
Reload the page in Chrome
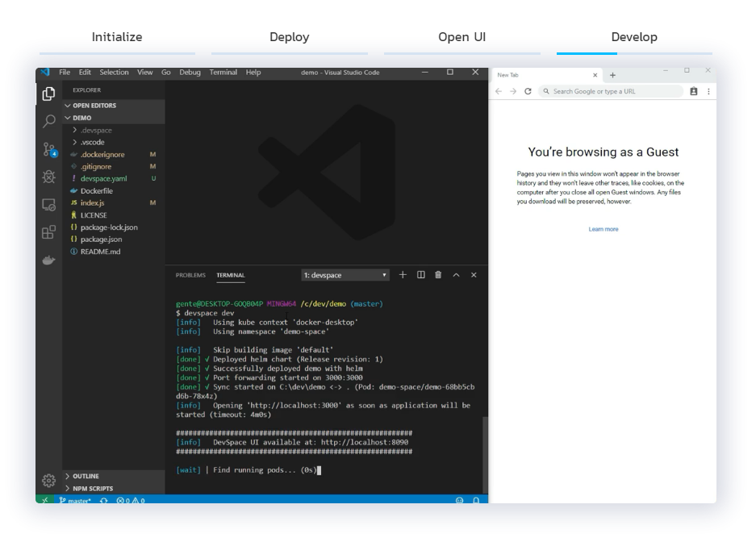pyautogui.click(x=528, y=91)
